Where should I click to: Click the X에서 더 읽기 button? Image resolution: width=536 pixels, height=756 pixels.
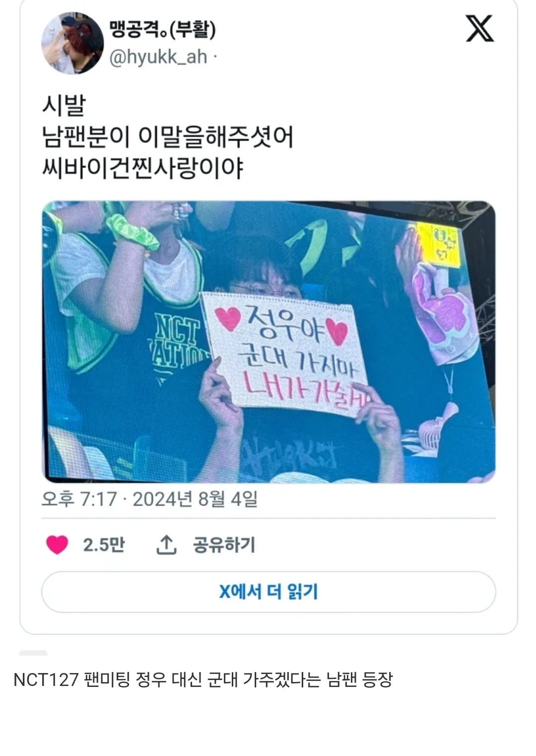point(268,592)
